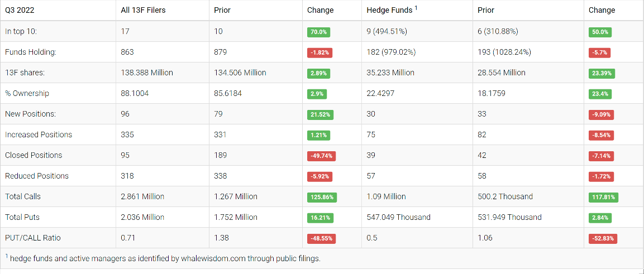
Task: Click the Hedge Funds column header
Action: (x=389, y=10)
